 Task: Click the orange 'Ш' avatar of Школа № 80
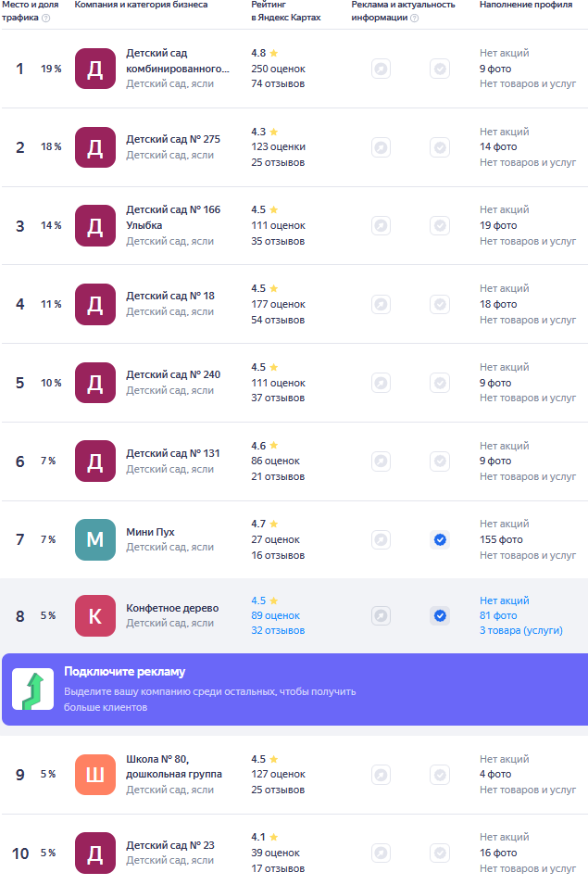[x=95, y=775]
